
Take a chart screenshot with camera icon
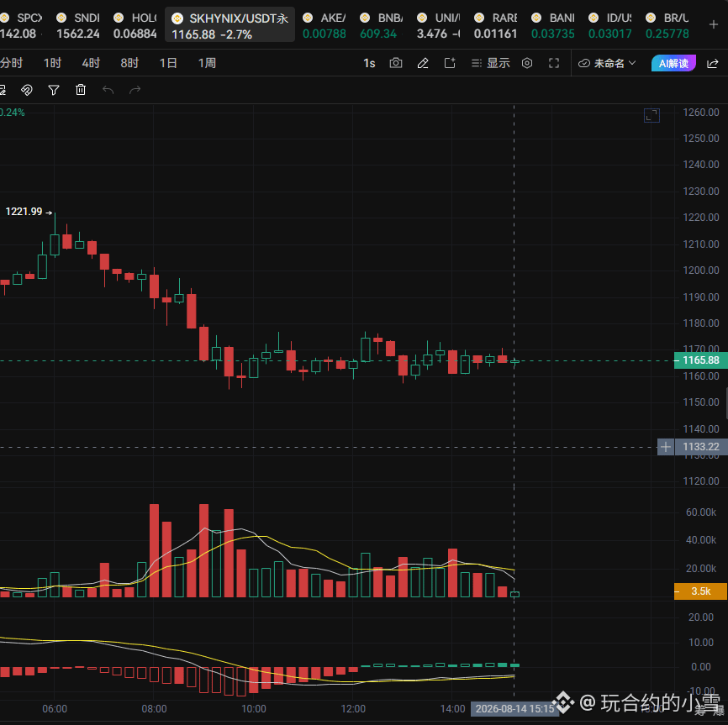point(396,63)
